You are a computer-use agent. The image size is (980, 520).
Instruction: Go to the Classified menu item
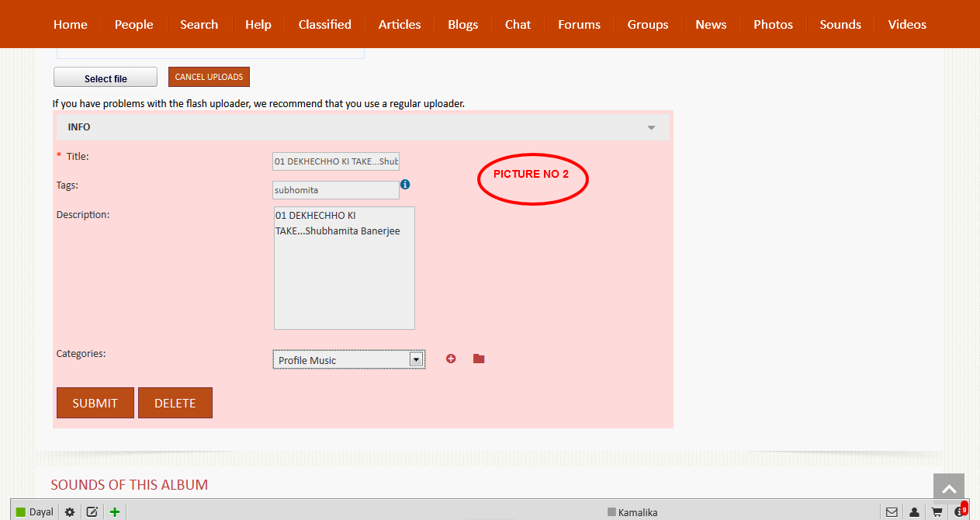(x=324, y=24)
